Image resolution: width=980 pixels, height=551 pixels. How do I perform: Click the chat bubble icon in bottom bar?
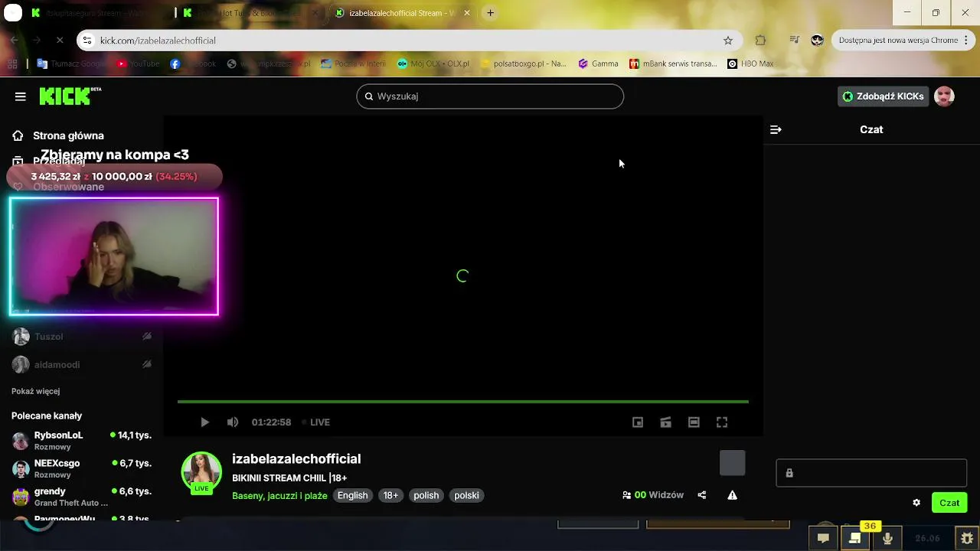pos(823,538)
